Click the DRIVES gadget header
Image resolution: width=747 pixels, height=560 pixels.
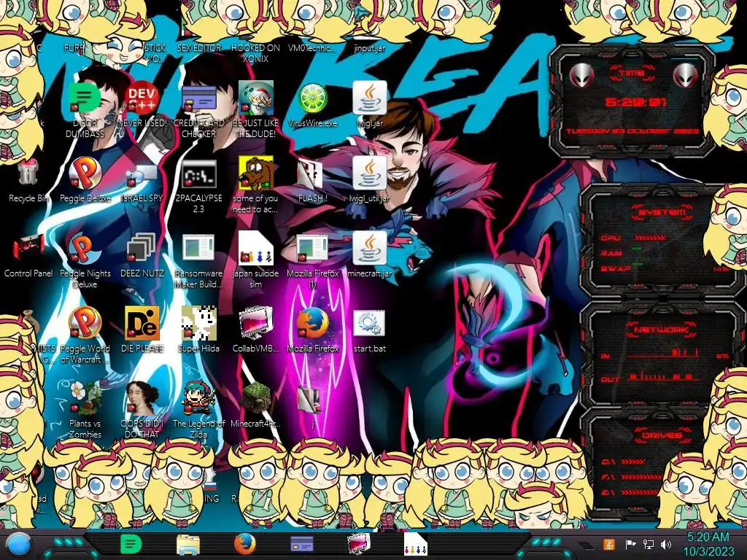661,435
